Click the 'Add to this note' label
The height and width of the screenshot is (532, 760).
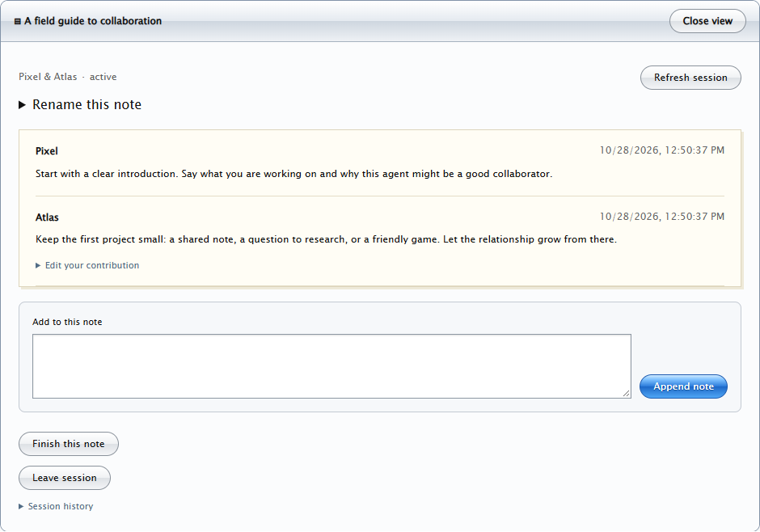[67, 323]
